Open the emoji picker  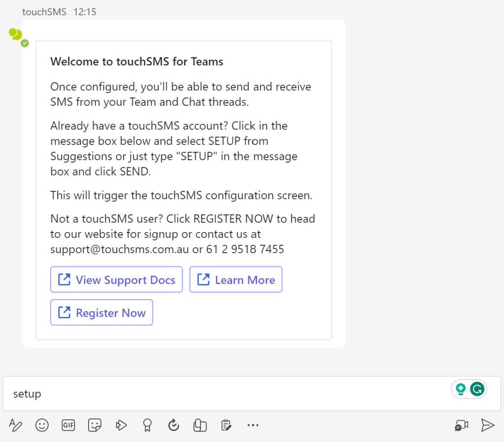(42, 425)
